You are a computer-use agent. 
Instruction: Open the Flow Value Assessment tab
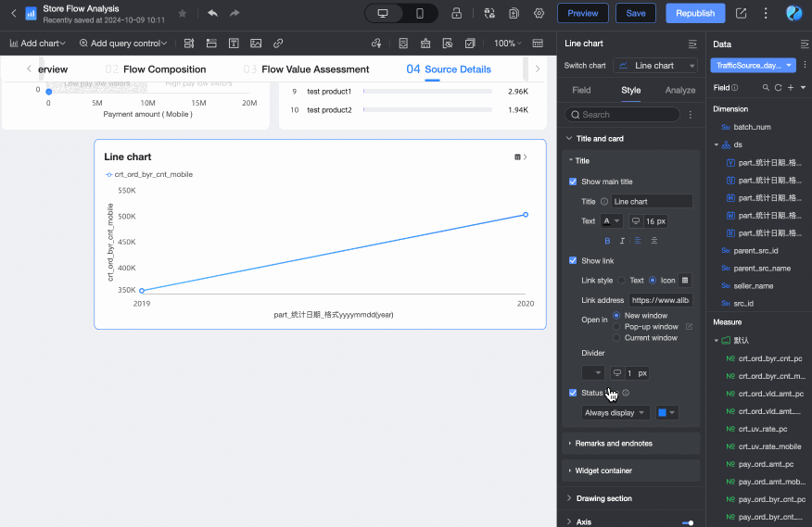point(315,69)
